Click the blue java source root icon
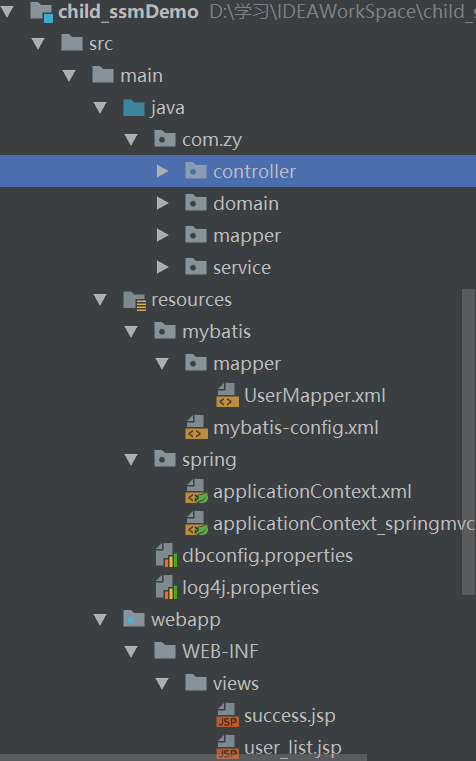The image size is (476, 761). tap(134, 107)
